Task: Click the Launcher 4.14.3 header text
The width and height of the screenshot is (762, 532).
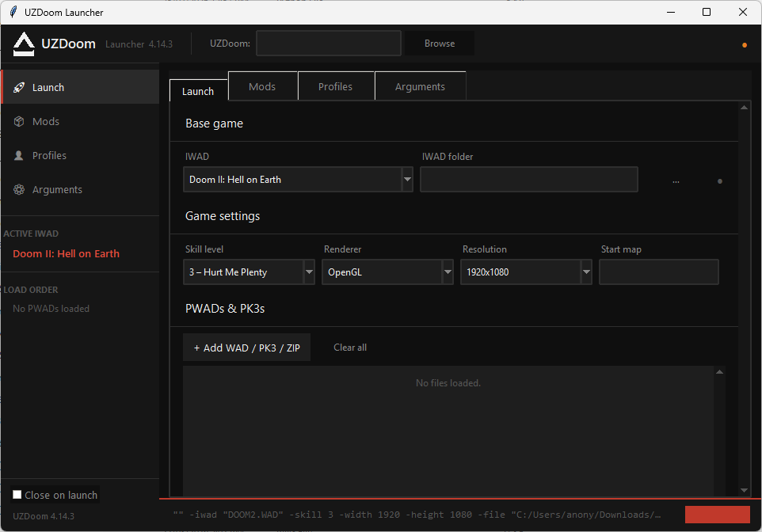Action: [139, 44]
